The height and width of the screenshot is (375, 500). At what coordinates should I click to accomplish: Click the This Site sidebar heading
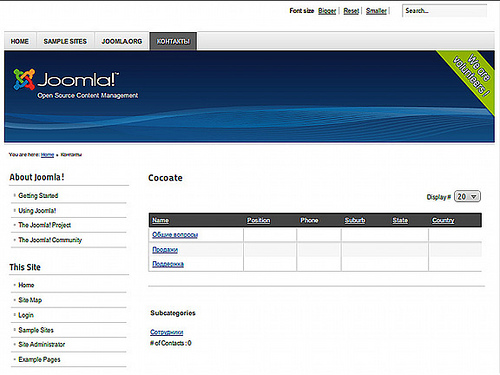point(25,267)
